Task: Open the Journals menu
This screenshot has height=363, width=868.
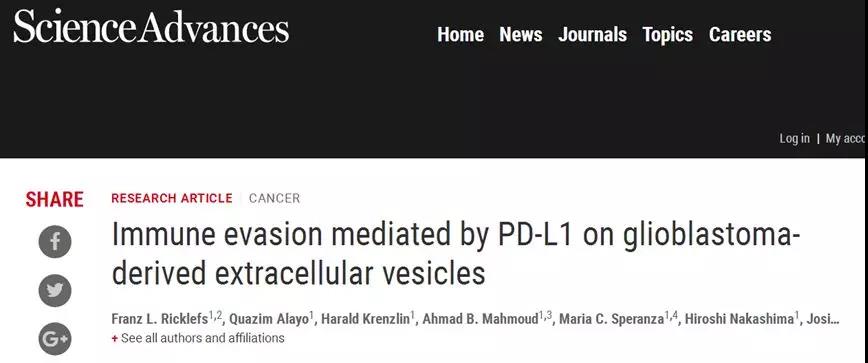Action: click(592, 35)
